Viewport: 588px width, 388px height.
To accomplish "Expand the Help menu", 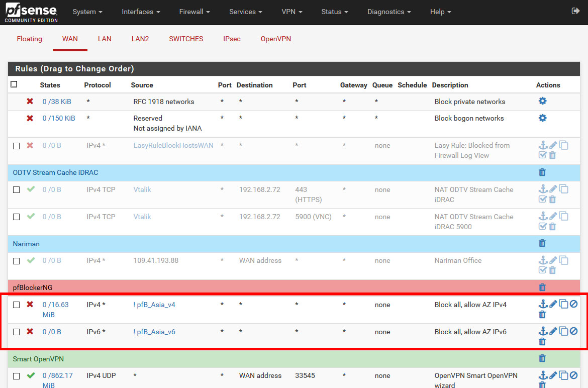I will [x=440, y=12].
